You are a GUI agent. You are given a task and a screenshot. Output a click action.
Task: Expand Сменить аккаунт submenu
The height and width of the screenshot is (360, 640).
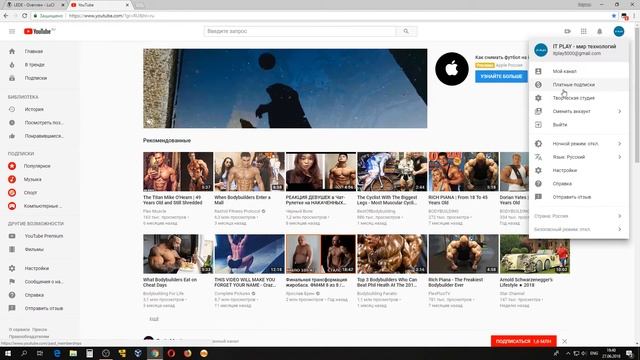(x=579, y=111)
